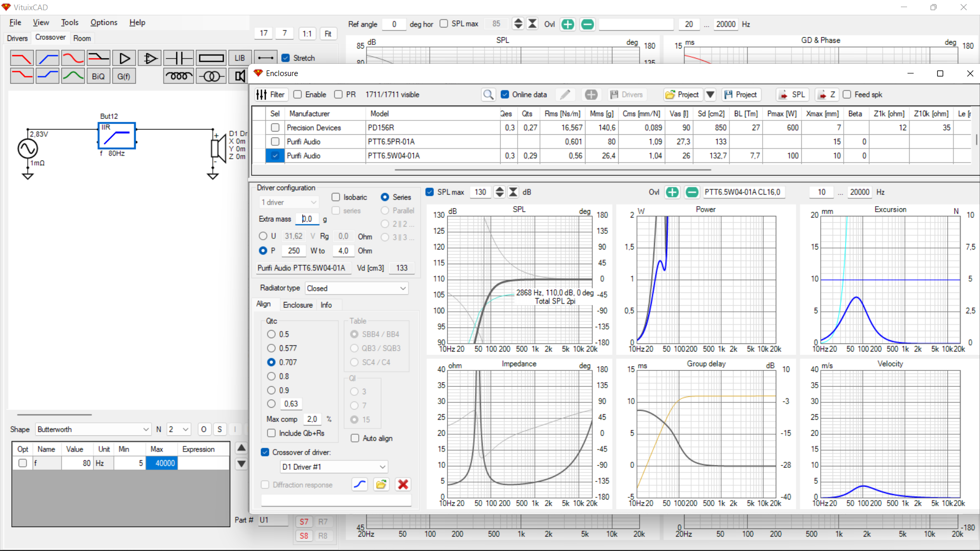Switch to the Room tab
Screen dimensions: 980x551
[x=82, y=38]
